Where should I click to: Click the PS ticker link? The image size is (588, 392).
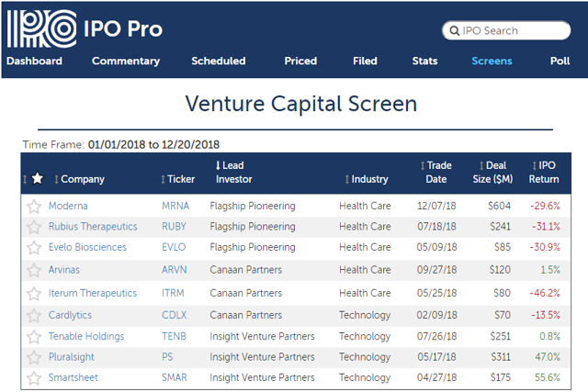pos(167,357)
